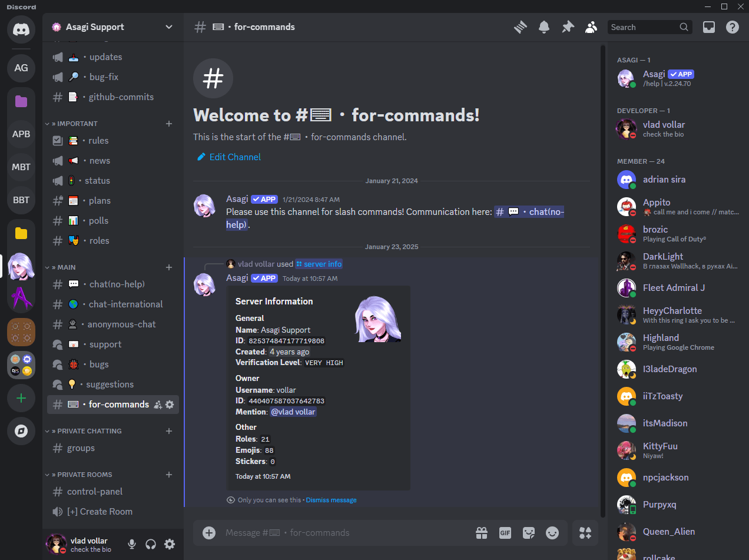The height and width of the screenshot is (560, 749).
Task: Show pinned messages
Action: point(568,27)
